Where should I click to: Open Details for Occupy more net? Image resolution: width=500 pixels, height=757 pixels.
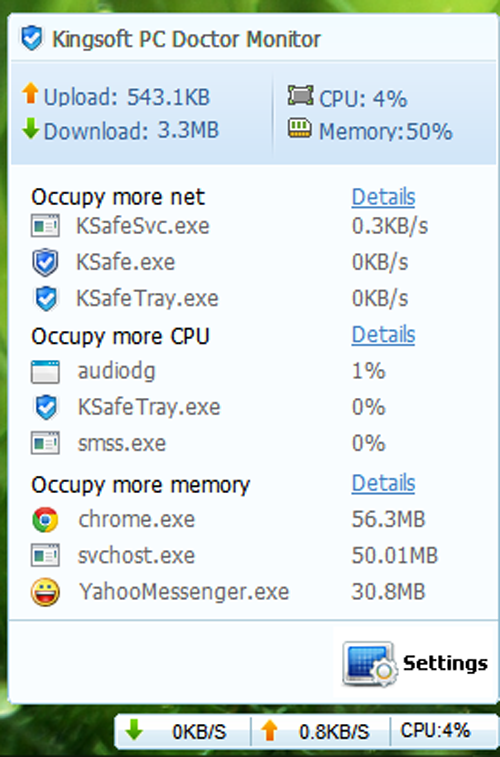click(x=383, y=197)
